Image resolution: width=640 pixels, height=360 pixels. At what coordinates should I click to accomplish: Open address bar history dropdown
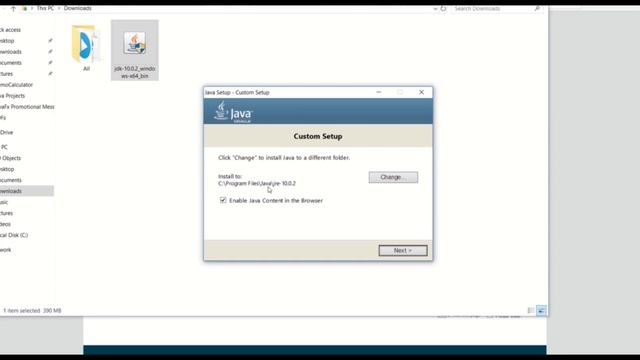click(x=435, y=8)
